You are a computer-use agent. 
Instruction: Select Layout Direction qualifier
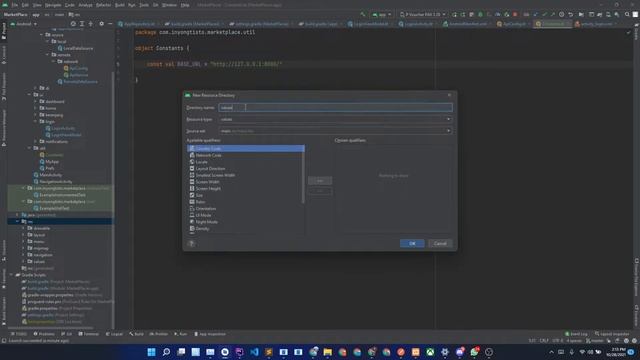click(x=245, y=169)
